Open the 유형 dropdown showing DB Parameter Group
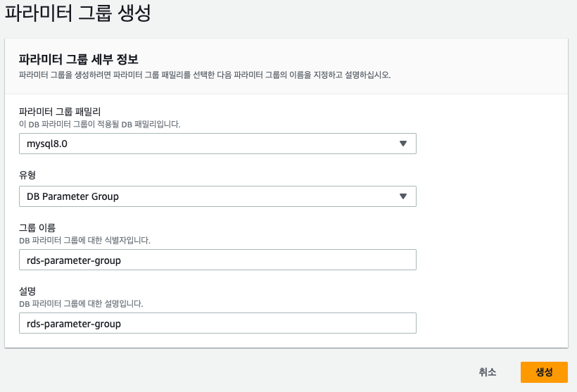The image size is (577, 392). [217, 196]
